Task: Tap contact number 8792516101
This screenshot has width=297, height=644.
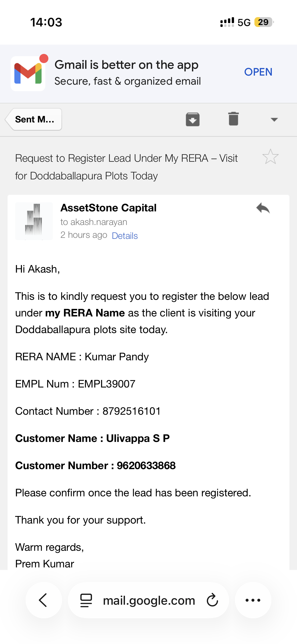Action: [131, 411]
